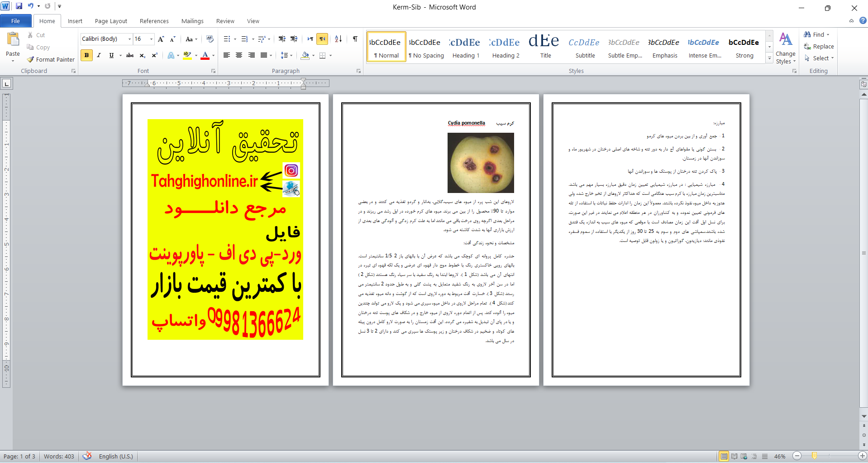The width and height of the screenshot is (868, 463).
Task: Switch to the References tab
Action: 154,21
